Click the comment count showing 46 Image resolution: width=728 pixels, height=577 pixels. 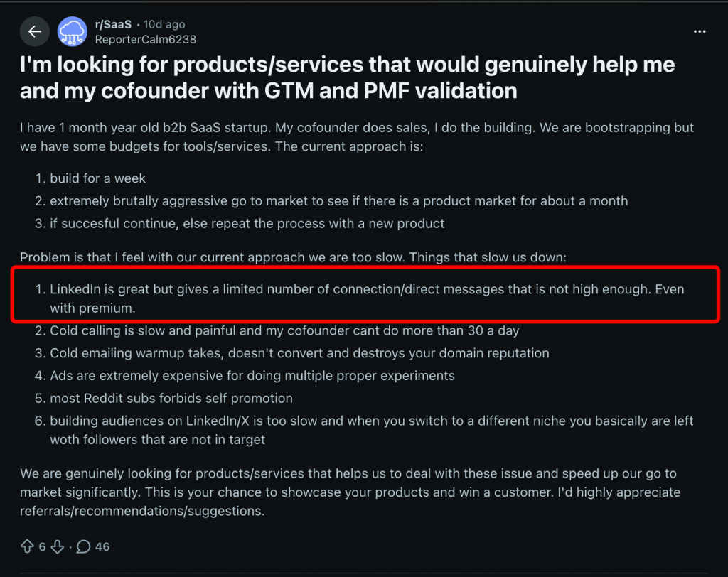pos(102,546)
